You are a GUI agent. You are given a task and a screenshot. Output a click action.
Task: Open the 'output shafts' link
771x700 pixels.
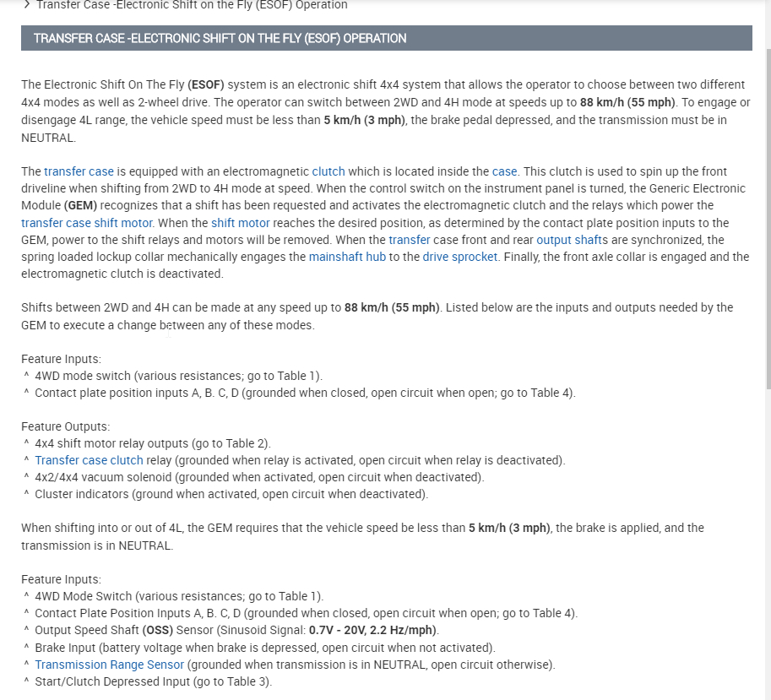tap(571, 240)
